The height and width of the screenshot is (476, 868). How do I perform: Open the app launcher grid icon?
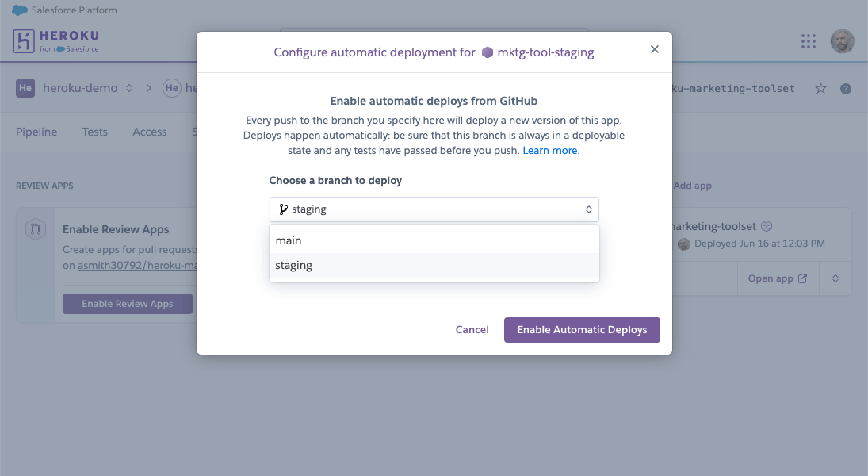click(x=809, y=41)
